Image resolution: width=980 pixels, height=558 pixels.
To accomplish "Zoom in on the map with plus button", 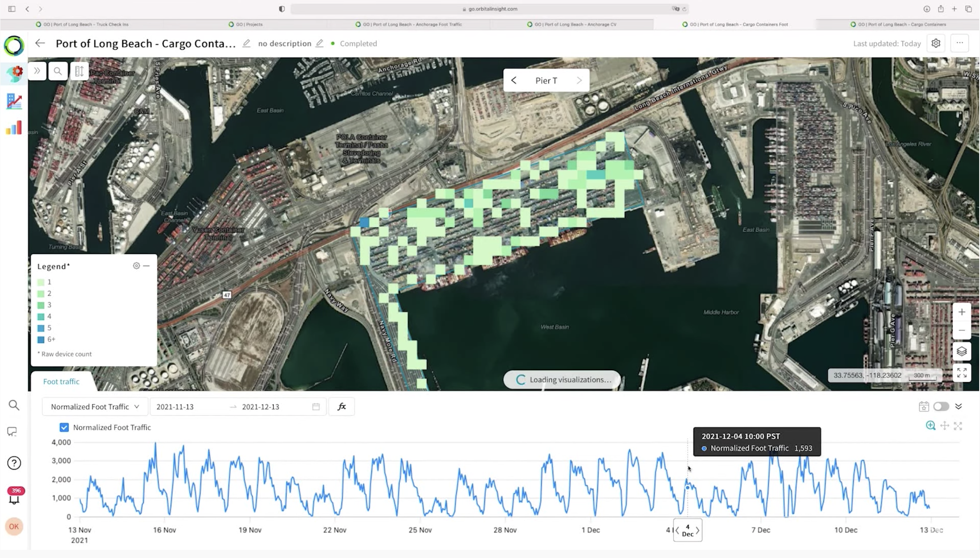I will [x=962, y=312].
